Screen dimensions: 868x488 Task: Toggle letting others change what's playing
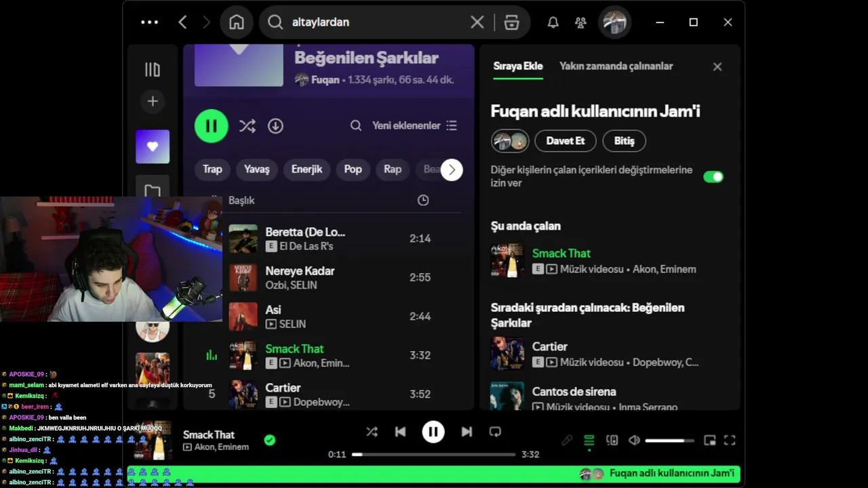click(713, 177)
